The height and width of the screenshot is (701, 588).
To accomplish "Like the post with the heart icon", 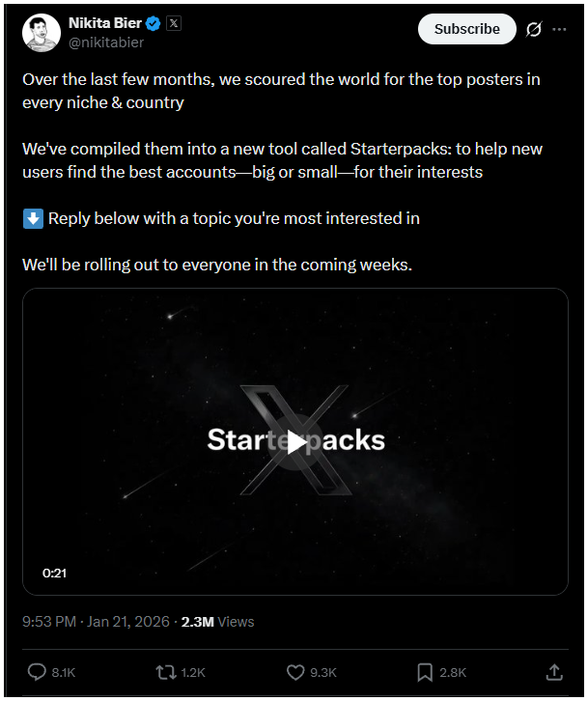I will coord(296,672).
